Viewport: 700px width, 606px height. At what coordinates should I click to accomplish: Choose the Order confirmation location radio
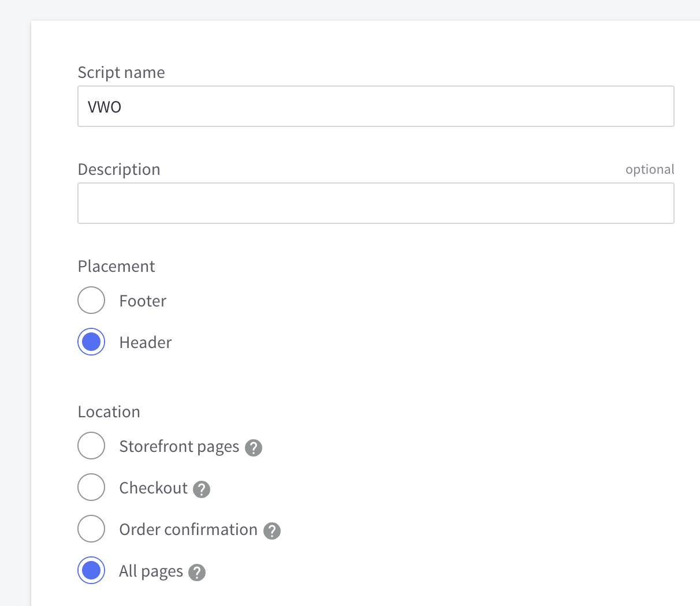(91, 529)
